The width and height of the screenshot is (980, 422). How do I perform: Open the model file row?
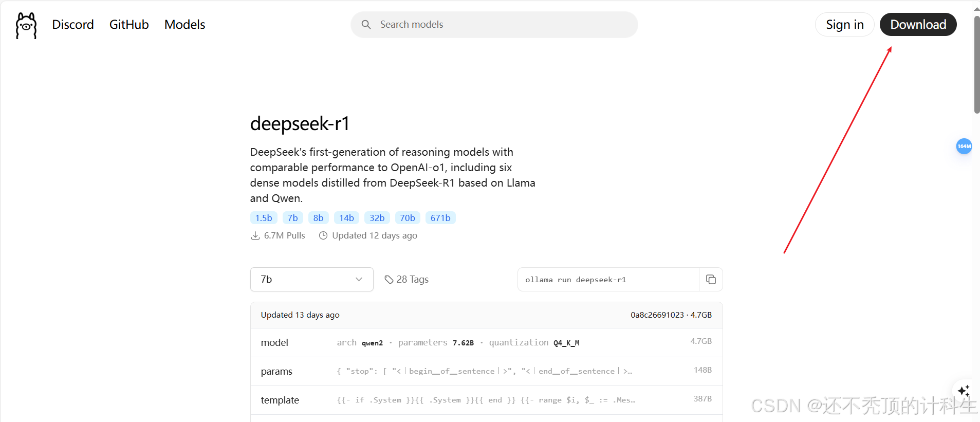(x=487, y=343)
